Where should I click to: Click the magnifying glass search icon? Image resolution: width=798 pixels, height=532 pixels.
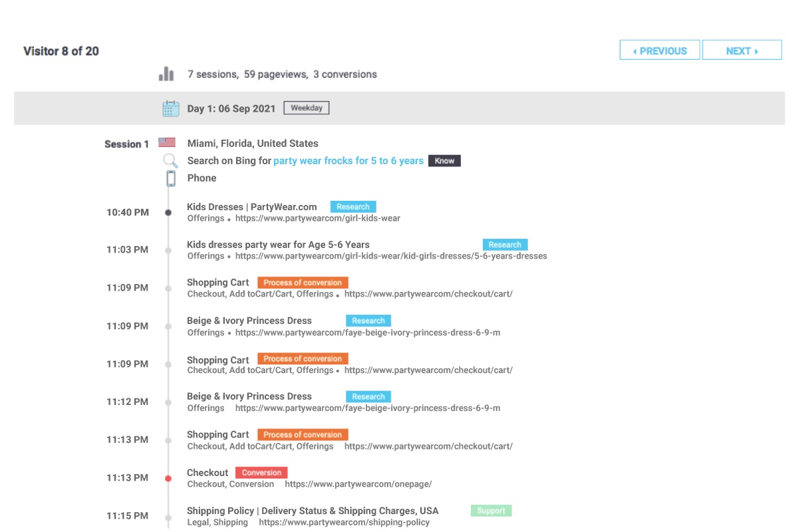(170, 160)
